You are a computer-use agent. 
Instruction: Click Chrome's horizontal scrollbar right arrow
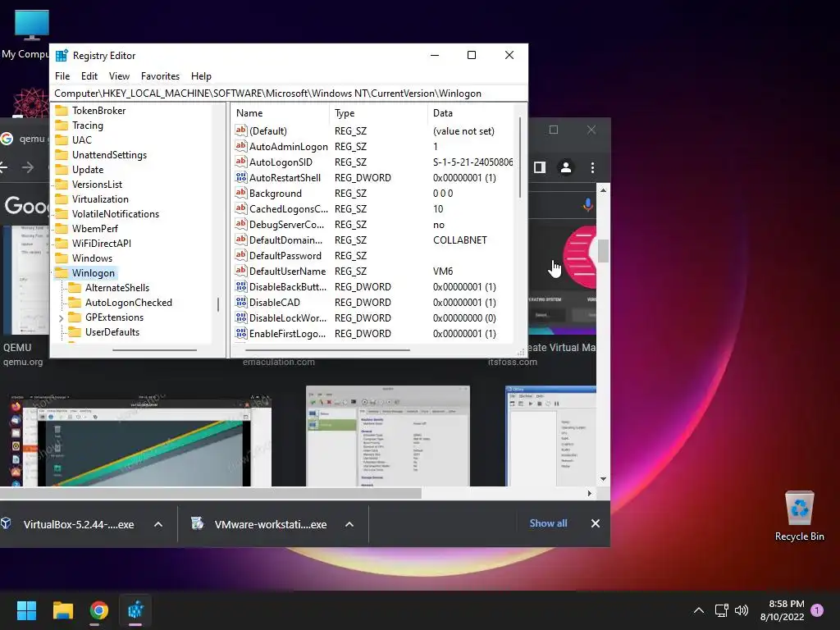[x=589, y=493]
